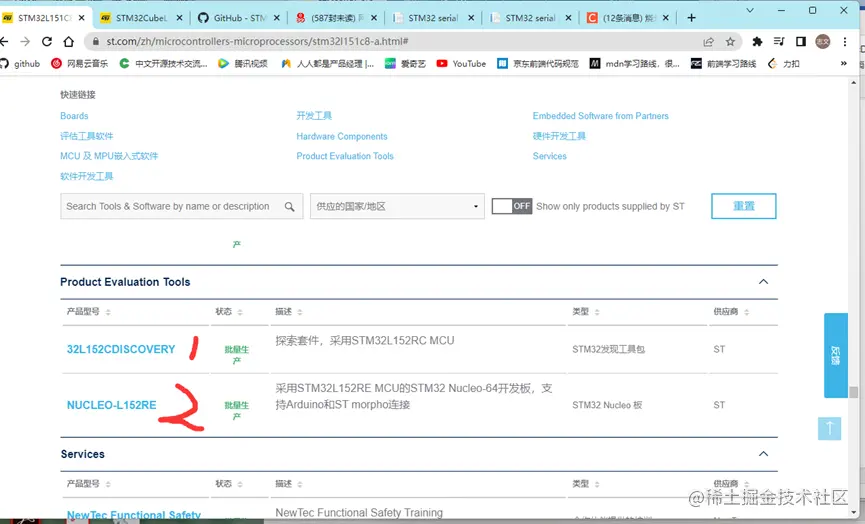This screenshot has width=865, height=524.
Task: Show more bookmarks with the double chevron
Action: pyautogui.click(x=843, y=64)
